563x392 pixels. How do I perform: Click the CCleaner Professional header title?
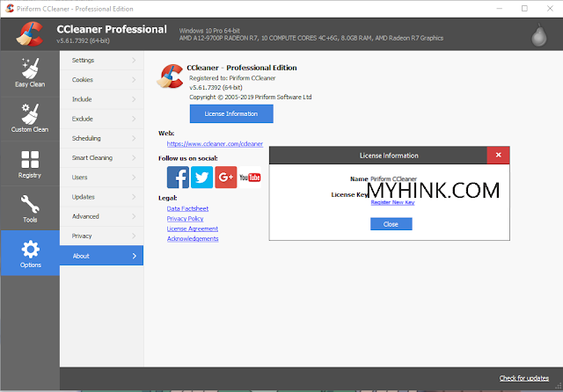(112, 29)
